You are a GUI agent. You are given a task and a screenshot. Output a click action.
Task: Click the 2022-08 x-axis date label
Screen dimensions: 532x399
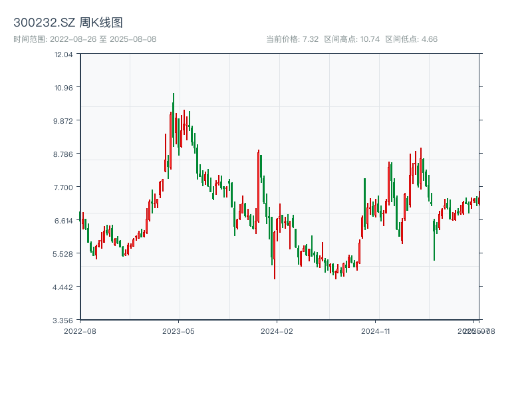click(80, 331)
